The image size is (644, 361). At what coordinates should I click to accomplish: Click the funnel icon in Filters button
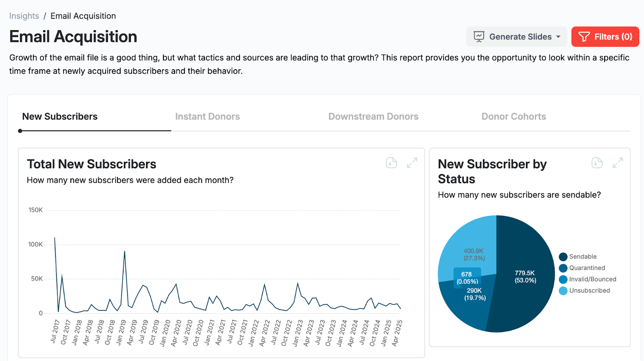pos(584,37)
